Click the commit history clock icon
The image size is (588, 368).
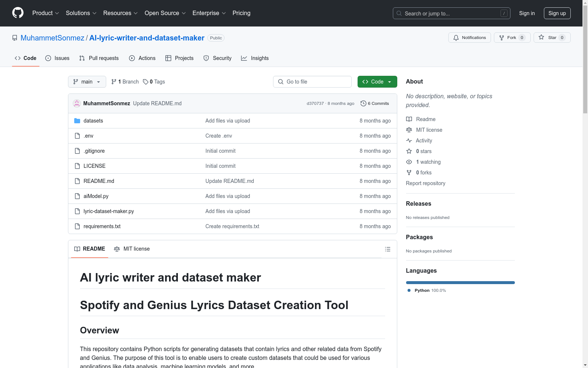tap(363, 103)
